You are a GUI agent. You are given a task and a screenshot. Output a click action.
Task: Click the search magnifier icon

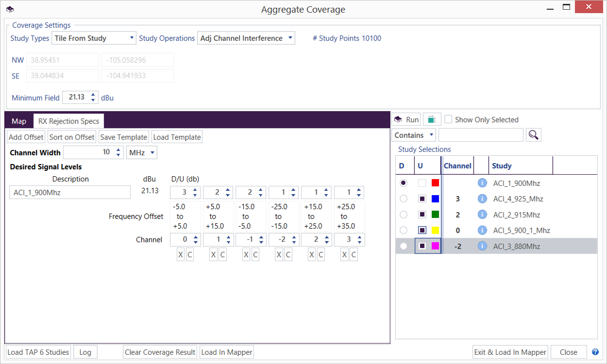[x=533, y=135]
